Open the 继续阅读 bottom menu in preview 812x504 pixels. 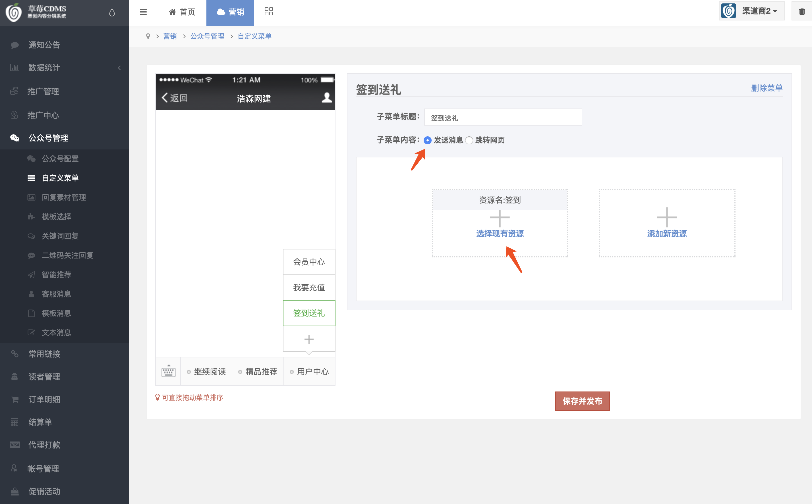(206, 371)
